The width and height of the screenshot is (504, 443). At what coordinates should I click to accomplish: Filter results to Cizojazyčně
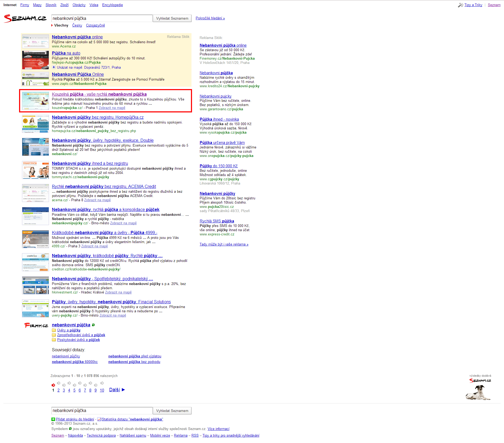click(x=95, y=25)
